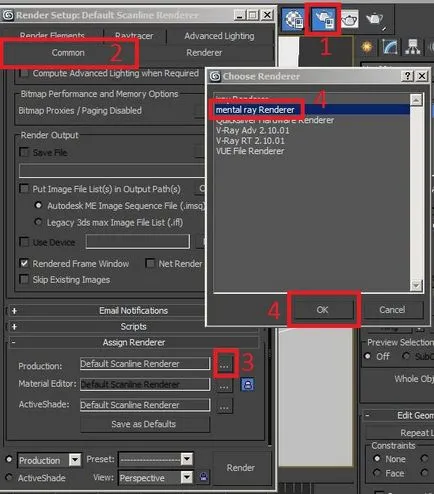This screenshot has height=494, width=434.
Task: Open the Material Editor toolbar icon
Action: pos(294,19)
